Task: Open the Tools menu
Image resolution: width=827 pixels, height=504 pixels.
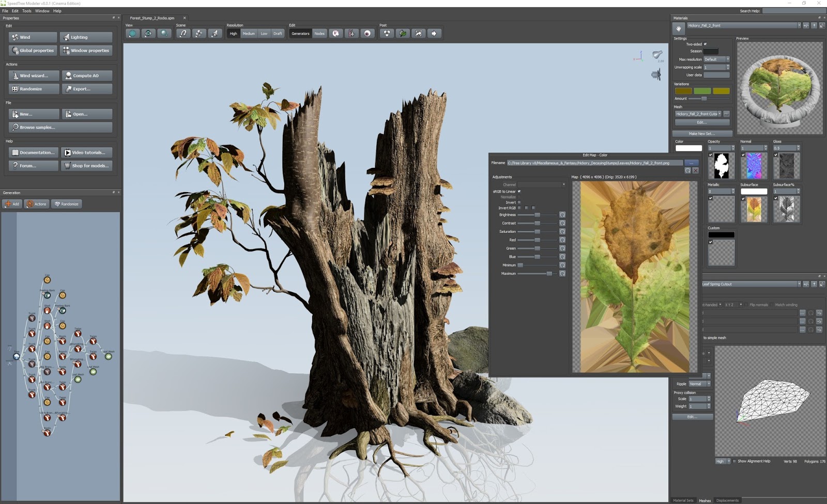Action: coord(26,10)
